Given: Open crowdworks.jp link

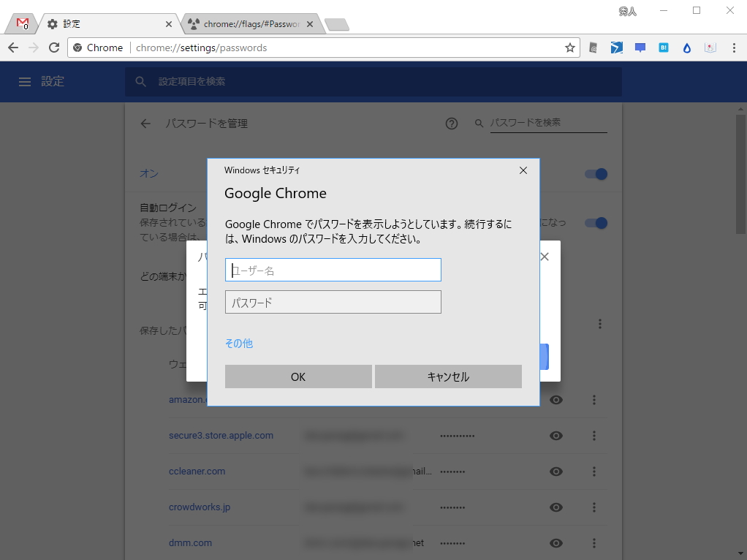Looking at the screenshot, I should coord(200,507).
